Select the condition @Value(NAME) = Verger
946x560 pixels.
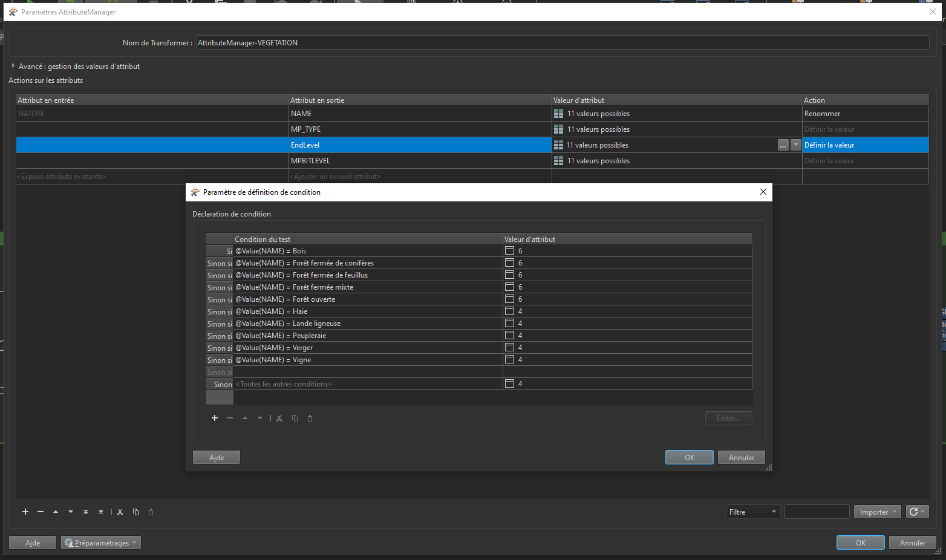[368, 347]
